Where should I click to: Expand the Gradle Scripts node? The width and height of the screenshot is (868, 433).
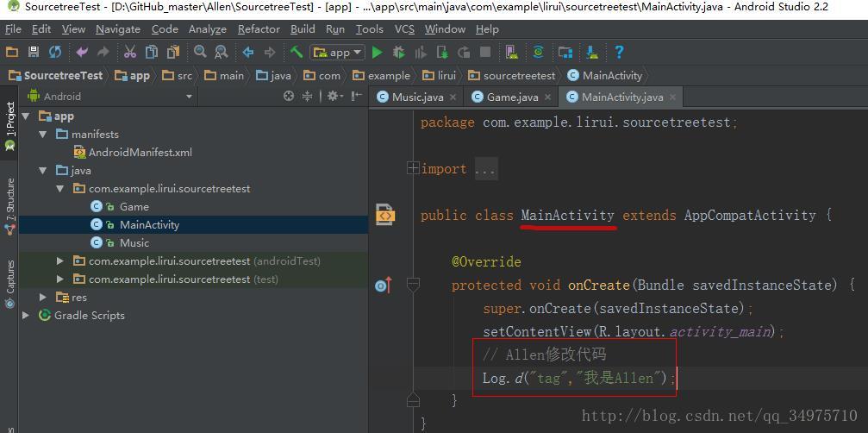pos(27,316)
